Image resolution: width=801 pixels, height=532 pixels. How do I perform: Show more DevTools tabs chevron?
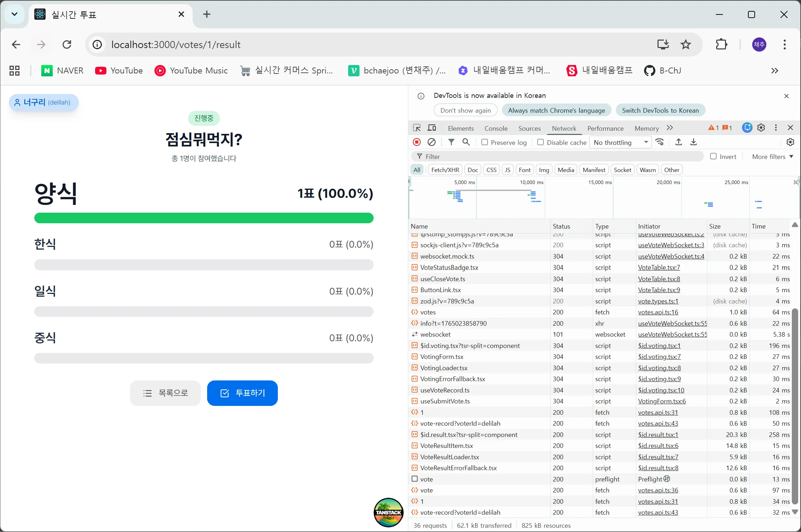[x=670, y=128]
